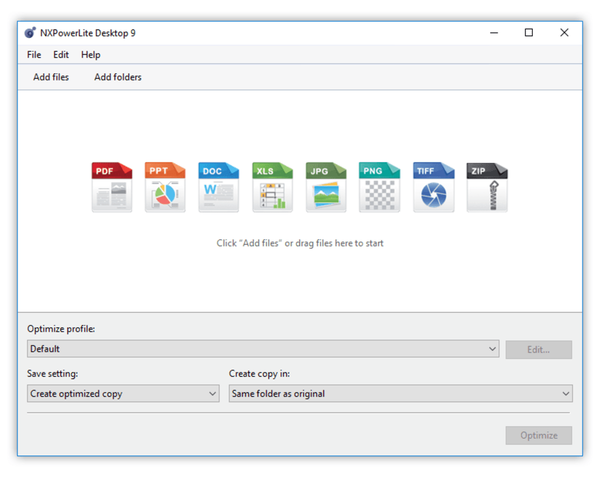Choose Add folders in the toolbar
The width and height of the screenshot is (600, 479).
click(118, 77)
